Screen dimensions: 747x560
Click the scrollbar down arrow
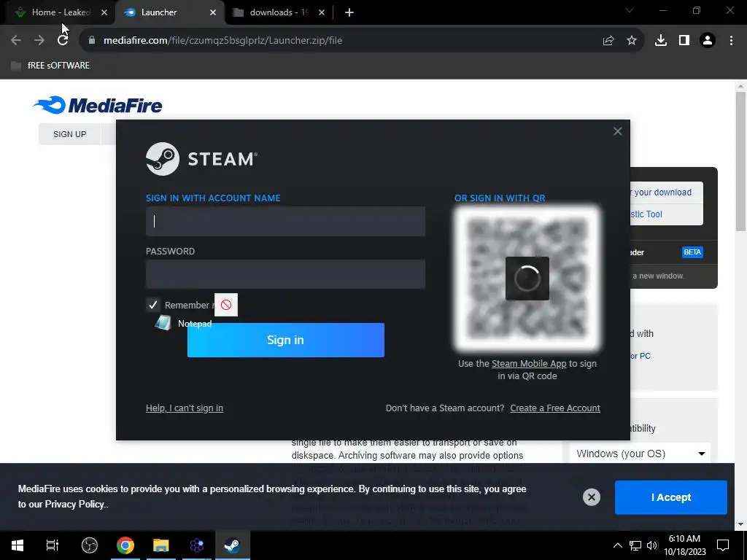tap(740, 524)
